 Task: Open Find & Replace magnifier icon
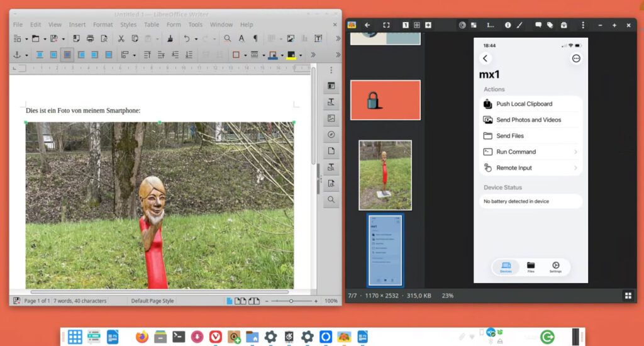click(x=227, y=38)
